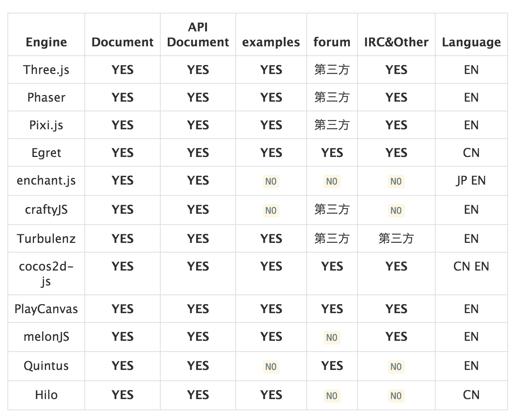Click the YES API Document cell for Pixi.js
520x420 pixels.
click(x=198, y=125)
